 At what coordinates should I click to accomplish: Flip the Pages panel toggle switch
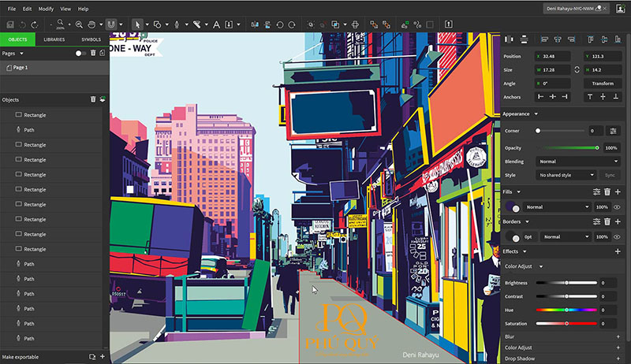click(x=80, y=54)
